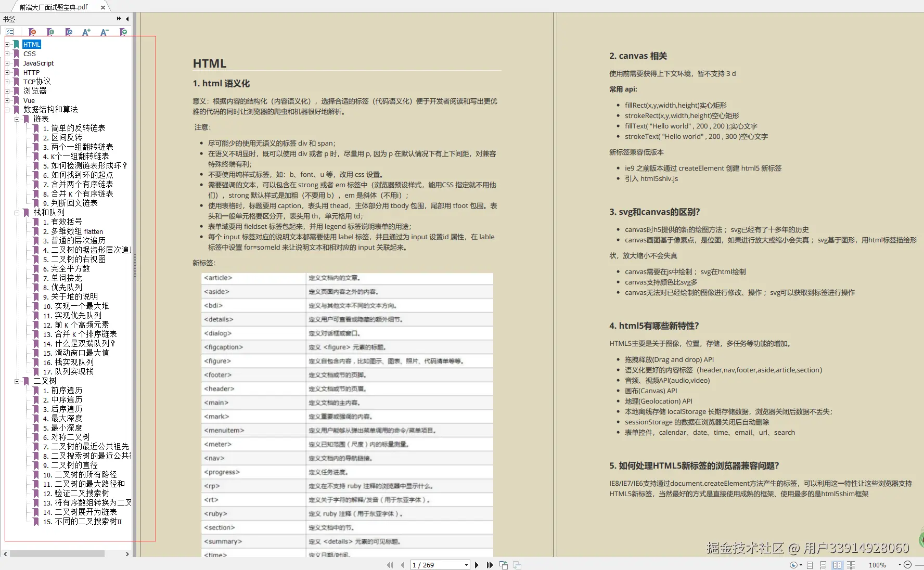
Task: Go to the first page
Action: click(x=390, y=565)
